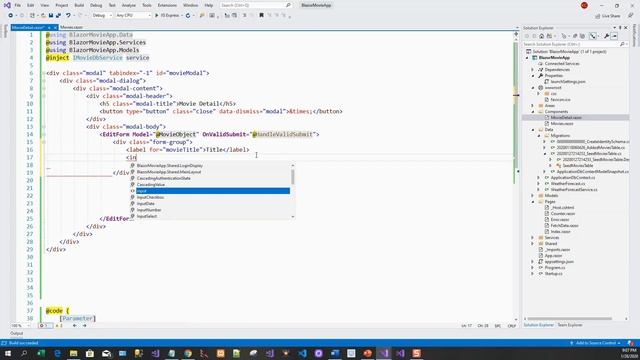
Task: Open File Explorer from taskbar
Action: [73, 353]
